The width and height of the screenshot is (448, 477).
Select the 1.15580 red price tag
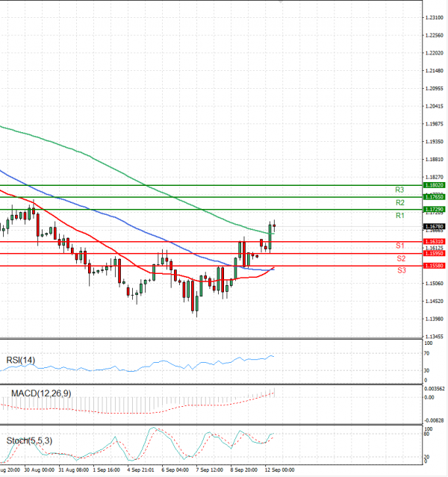(435, 266)
